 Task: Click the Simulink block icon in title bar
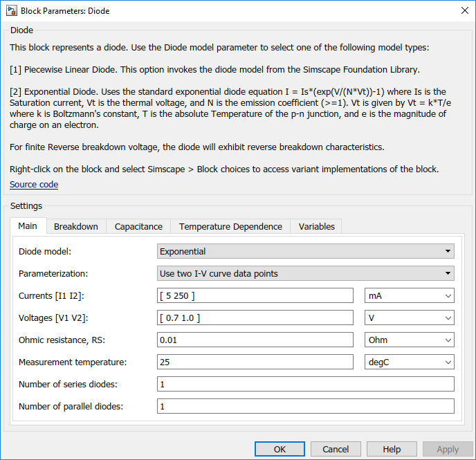click(x=12, y=11)
